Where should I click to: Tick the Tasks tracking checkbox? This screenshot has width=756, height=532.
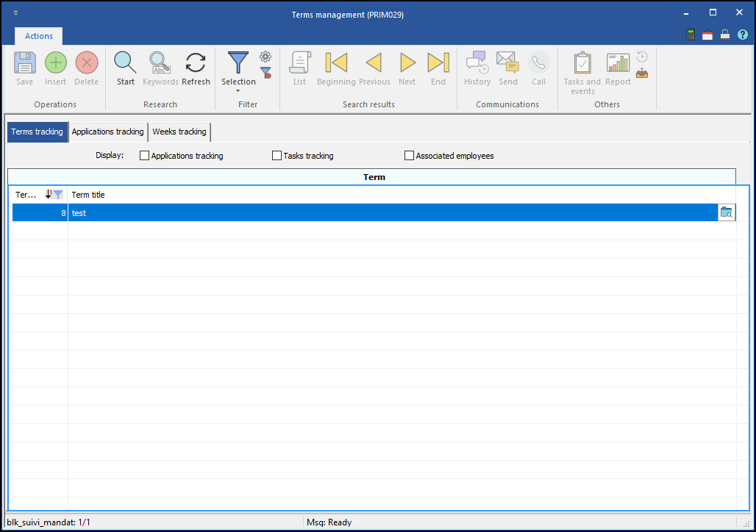coord(277,156)
